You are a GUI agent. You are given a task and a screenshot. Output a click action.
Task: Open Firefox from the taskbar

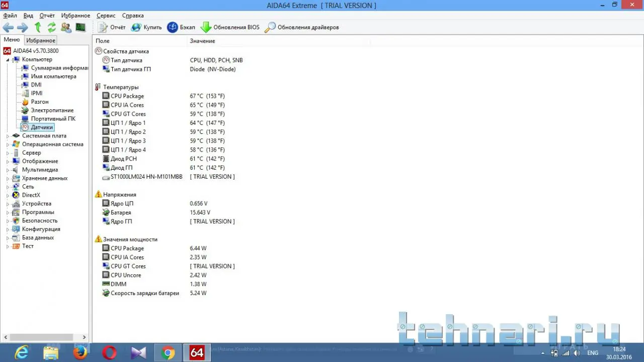click(80, 353)
